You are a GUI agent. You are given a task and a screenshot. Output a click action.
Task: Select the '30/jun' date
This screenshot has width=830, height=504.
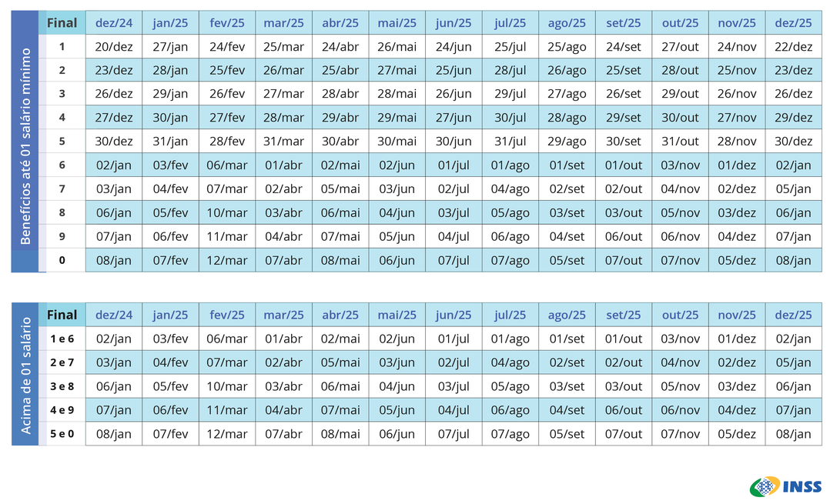click(453, 142)
